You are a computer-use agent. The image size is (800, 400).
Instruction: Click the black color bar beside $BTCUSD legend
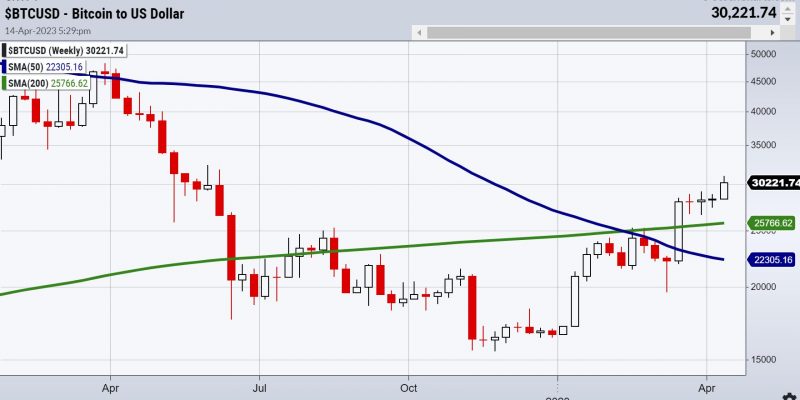(x=4, y=51)
